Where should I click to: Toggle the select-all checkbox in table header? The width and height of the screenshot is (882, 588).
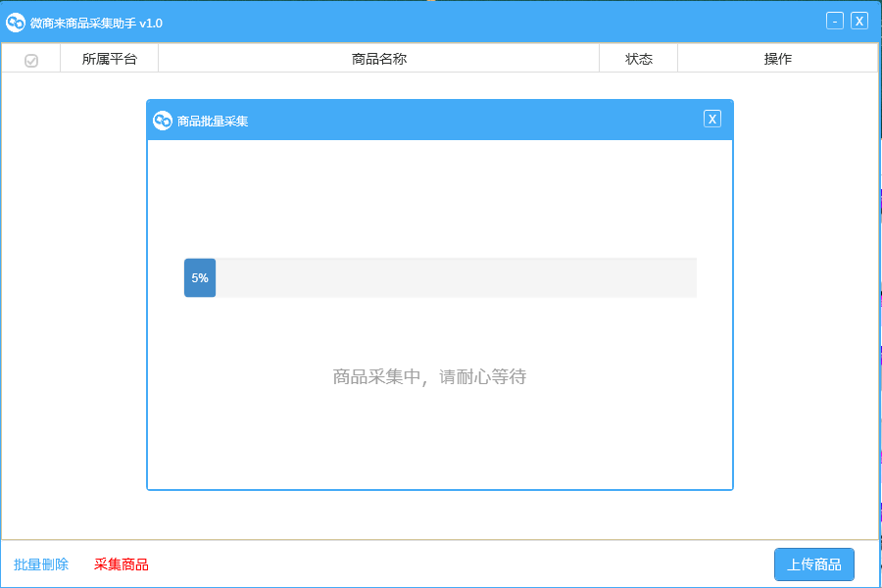point(31,60)
